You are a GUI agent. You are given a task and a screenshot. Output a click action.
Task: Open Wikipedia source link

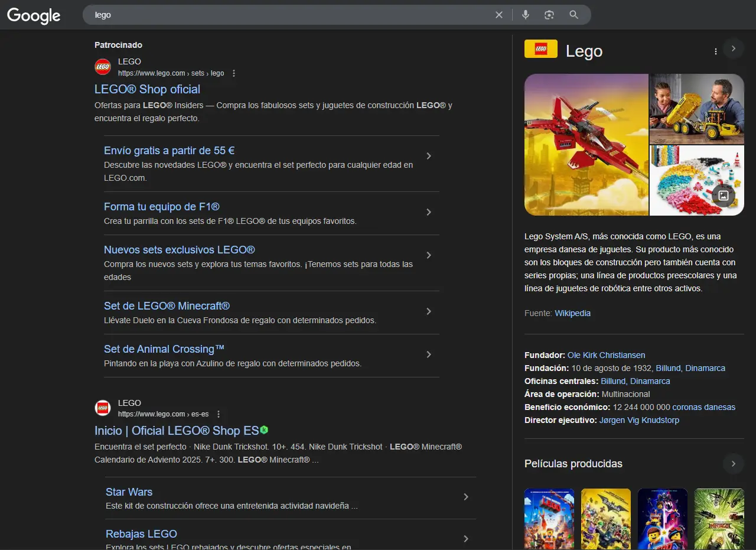(572, 313)
